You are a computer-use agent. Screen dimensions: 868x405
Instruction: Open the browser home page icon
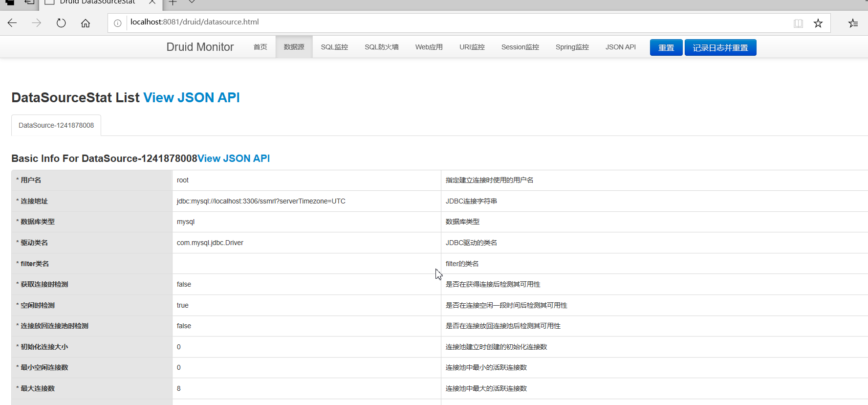click(x=86, y=23)
